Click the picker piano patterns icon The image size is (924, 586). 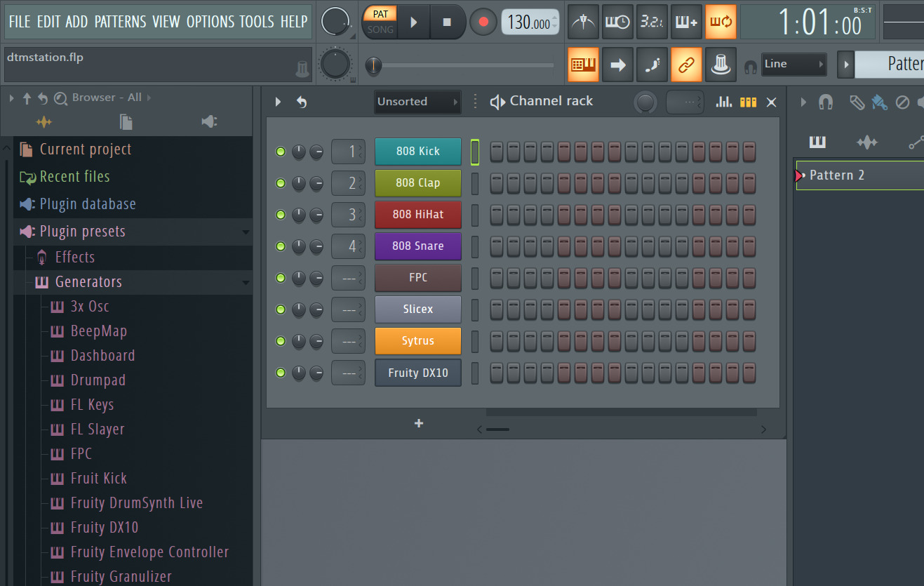pyautogui.click(x=817, y=142)
